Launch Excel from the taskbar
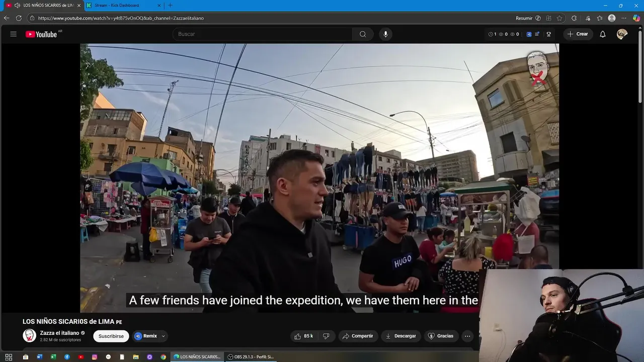Screen dimensions: 644x362 click(x=53, y=357)
